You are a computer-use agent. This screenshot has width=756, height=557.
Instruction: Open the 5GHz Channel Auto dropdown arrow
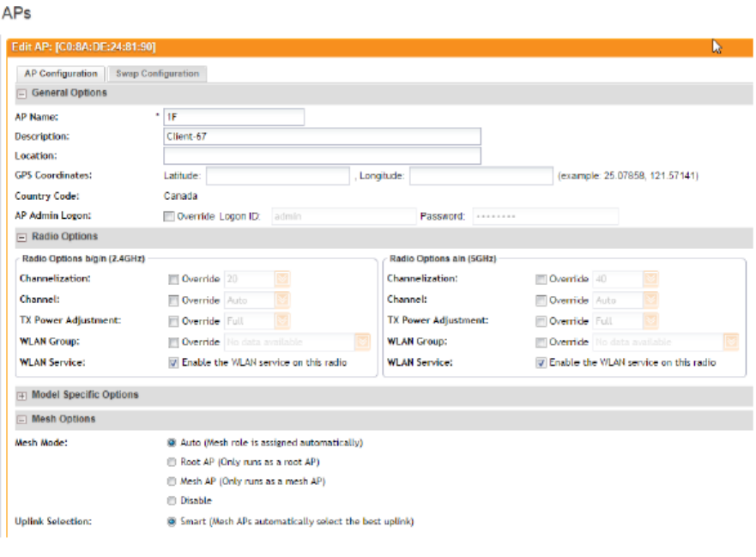tap(650, 300)
